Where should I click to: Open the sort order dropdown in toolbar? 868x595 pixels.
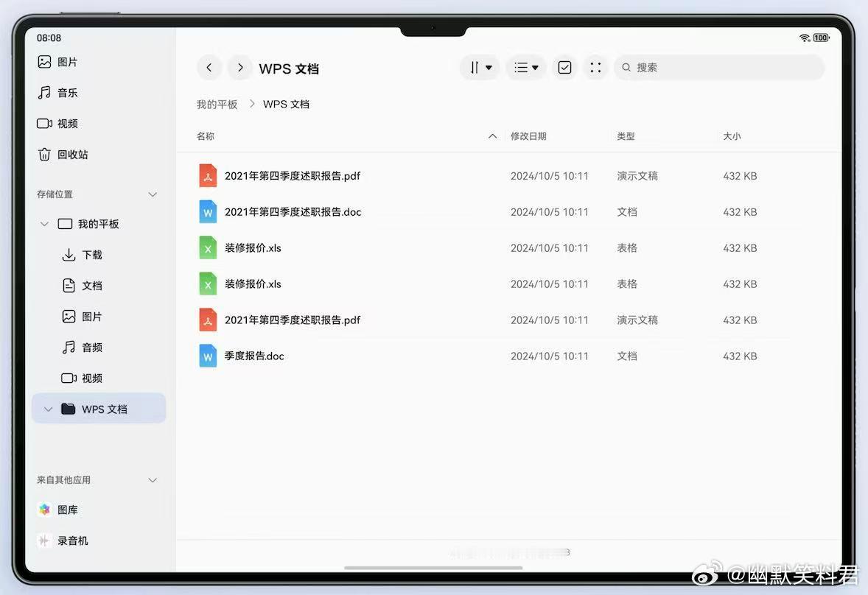click(x=480, y=68)
